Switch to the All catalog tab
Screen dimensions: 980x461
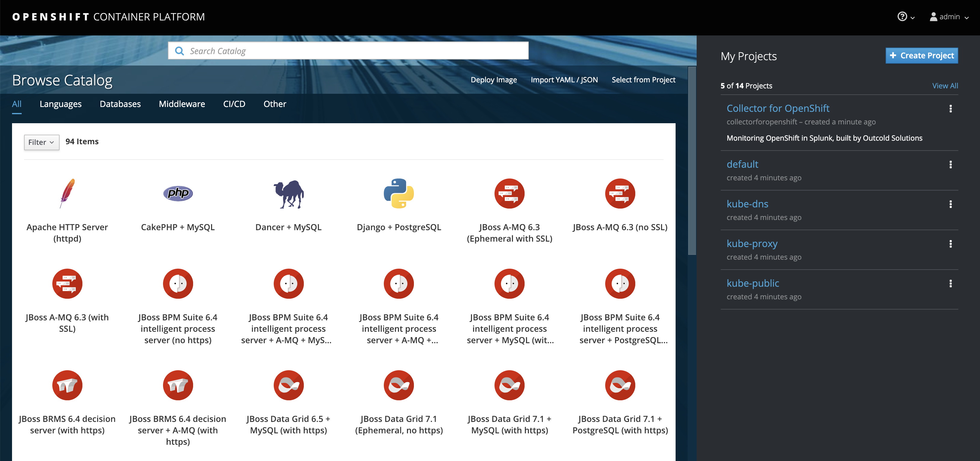(17, 104)
